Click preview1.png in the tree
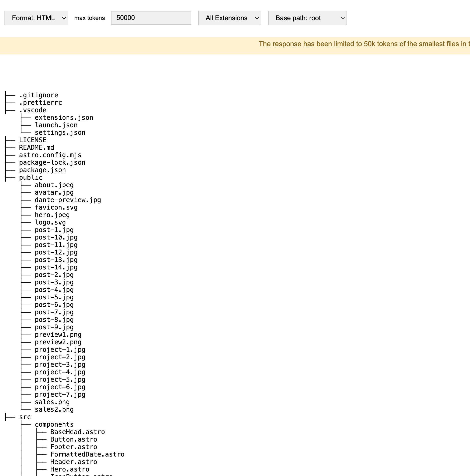The height and width of the screenshot is (476, 470). (58, 335)
